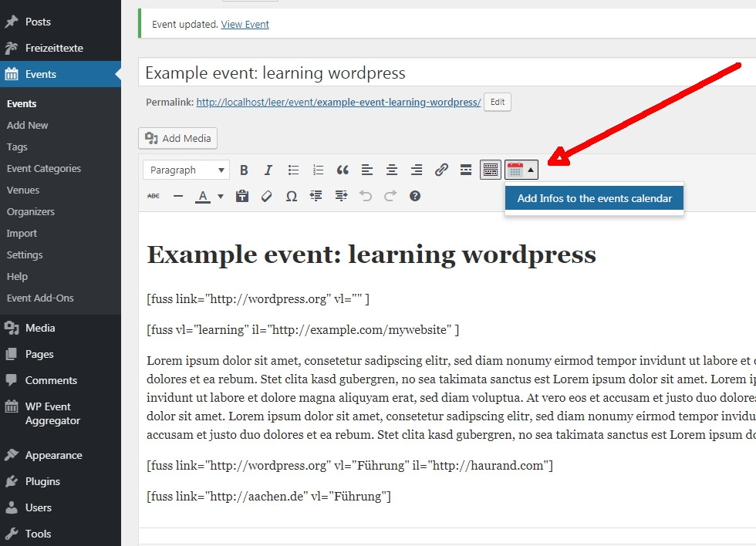Insert a bulleted list
Image resolution: width=756 pixels, height=546 pixels.
coord(293,170)
